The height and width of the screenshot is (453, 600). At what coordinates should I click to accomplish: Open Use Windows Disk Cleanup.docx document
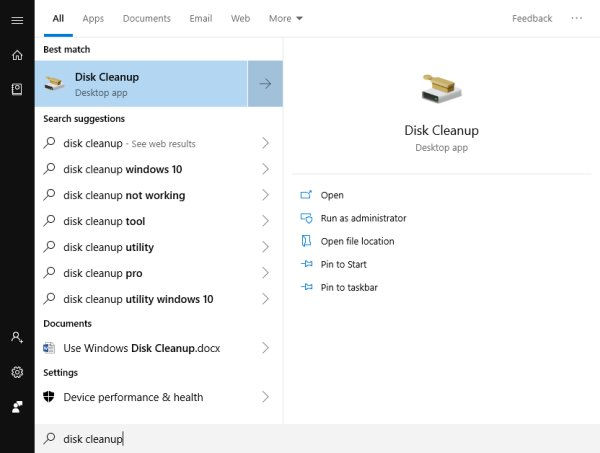click(x=159, y=348)
